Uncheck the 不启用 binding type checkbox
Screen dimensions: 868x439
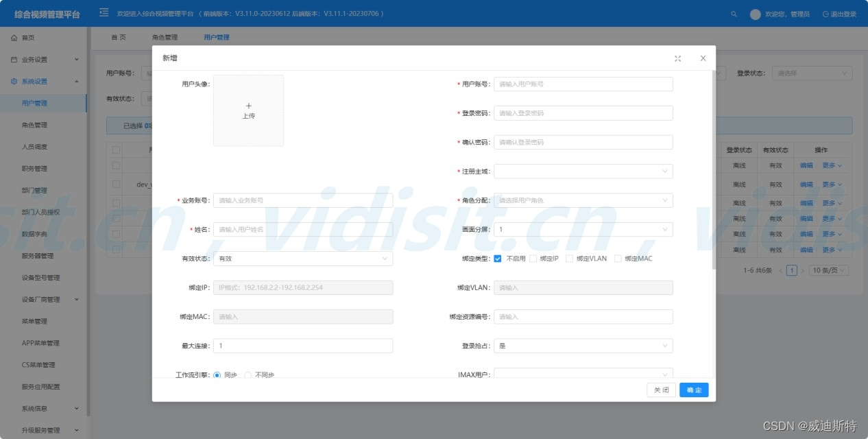coord(498,259)
